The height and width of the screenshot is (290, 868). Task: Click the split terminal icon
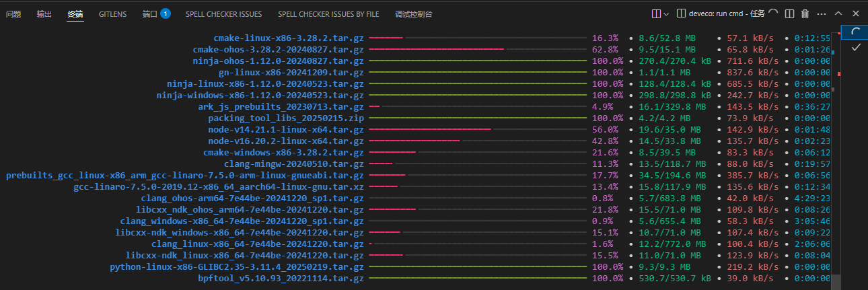point(789,13)
